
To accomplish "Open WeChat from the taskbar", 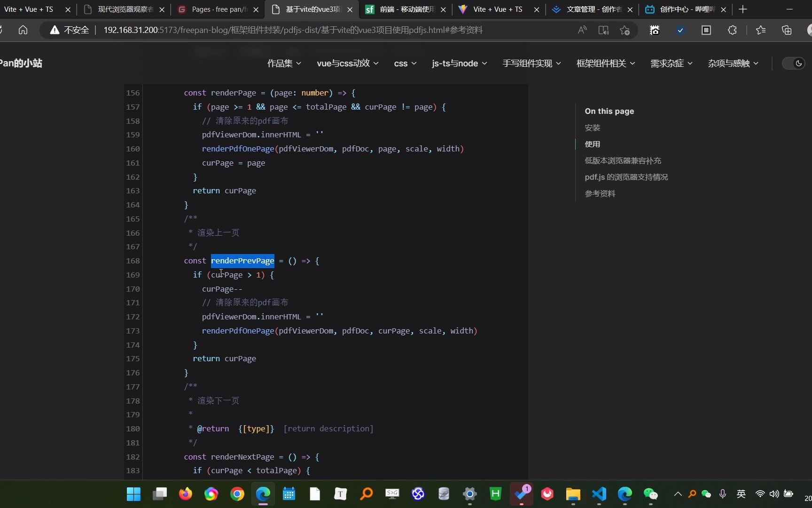I will [650, 494].
